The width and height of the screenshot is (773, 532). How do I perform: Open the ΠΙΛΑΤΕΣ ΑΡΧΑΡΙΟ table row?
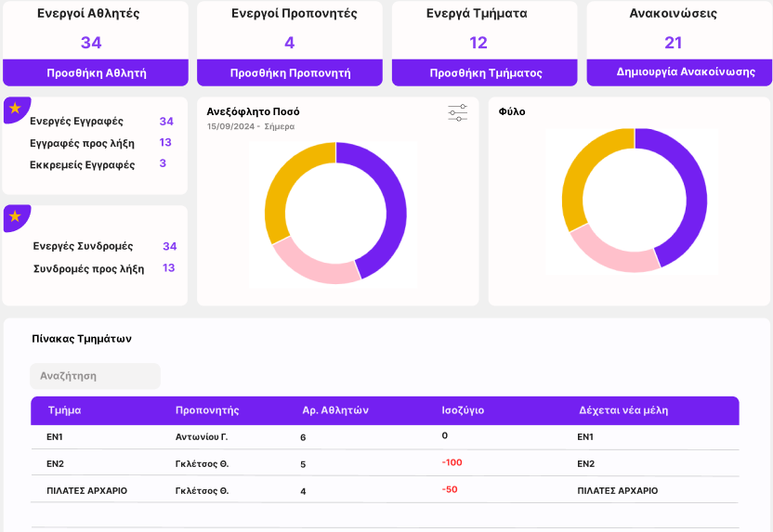pyautogui.click(x=86, y=490)
